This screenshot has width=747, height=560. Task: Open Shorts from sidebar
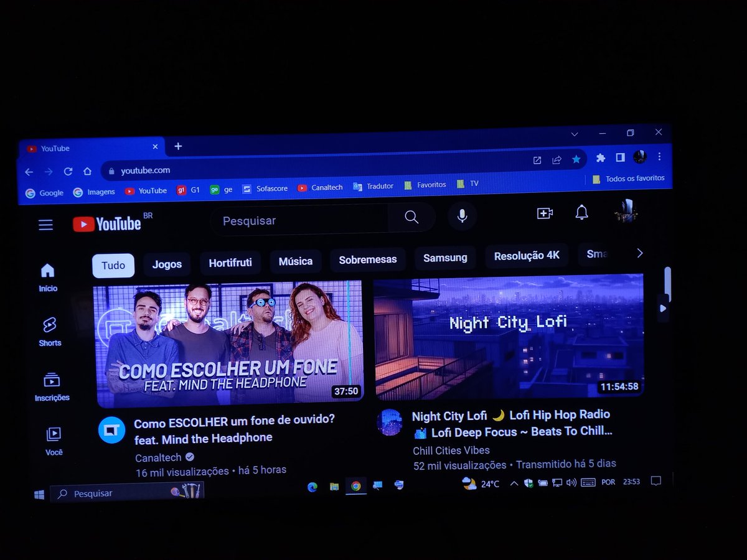pos(50,332)
